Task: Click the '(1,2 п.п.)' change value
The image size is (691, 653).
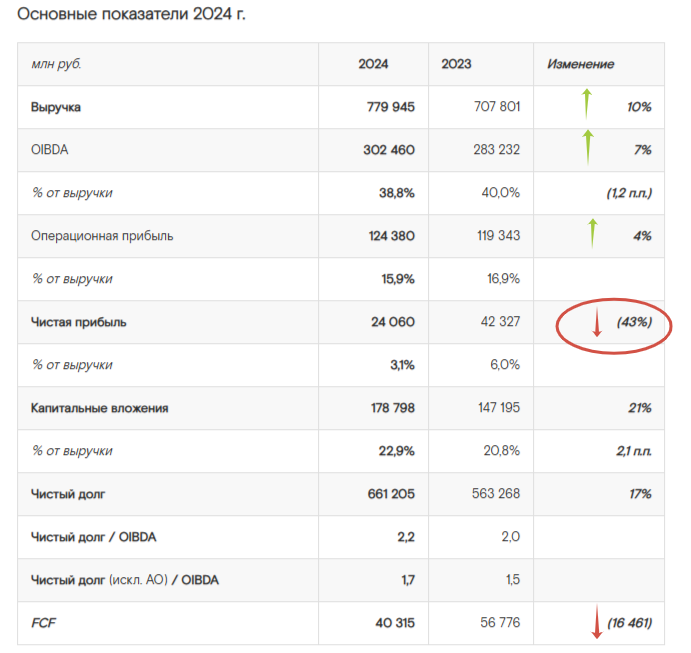Action: tap(629, 193)
